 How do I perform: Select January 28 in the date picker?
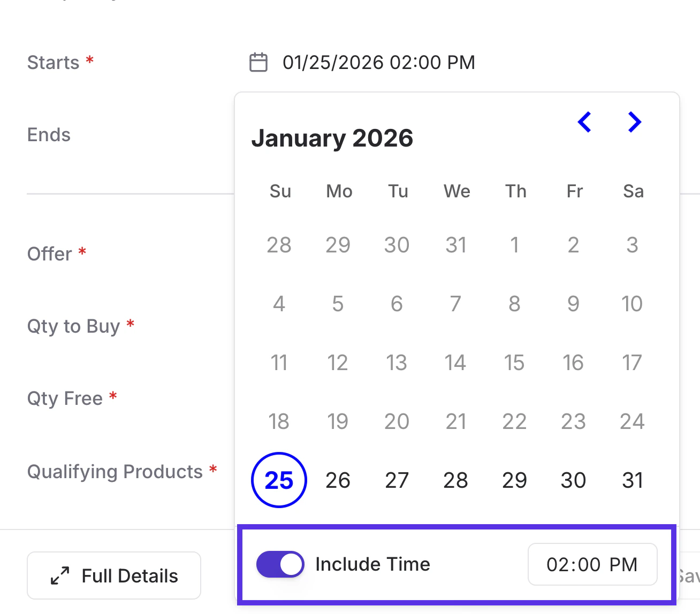pyautogui.click(x=455, y=480)
